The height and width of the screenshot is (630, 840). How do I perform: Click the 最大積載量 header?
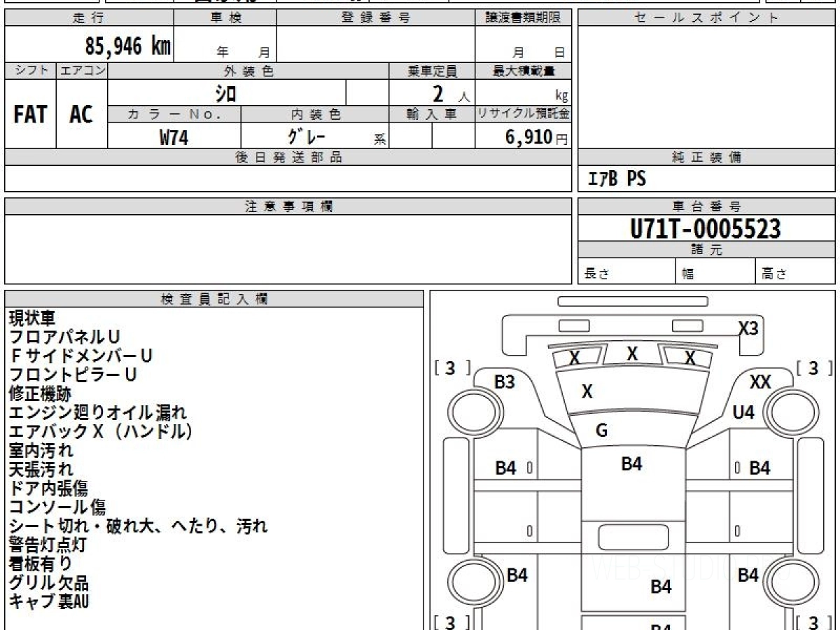[523, 71]
